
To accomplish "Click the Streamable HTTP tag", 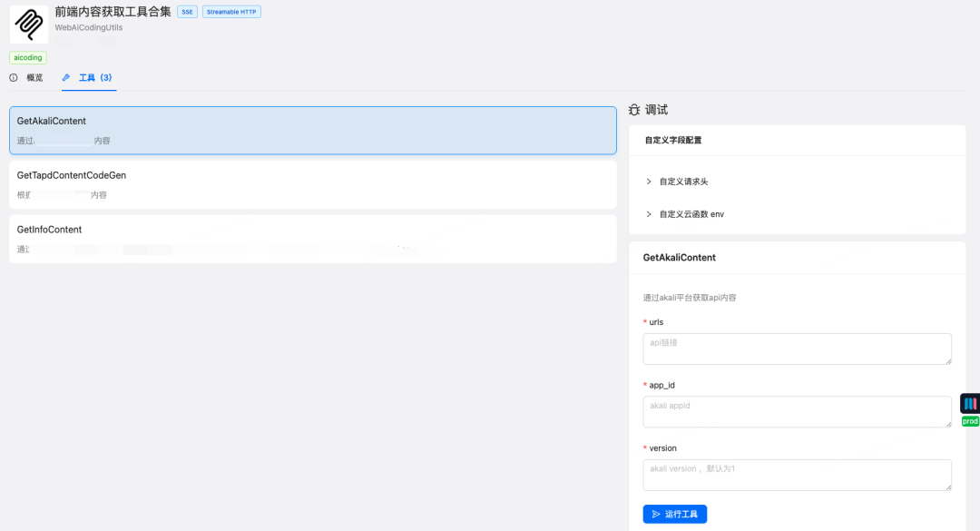I will click(231, 12).
